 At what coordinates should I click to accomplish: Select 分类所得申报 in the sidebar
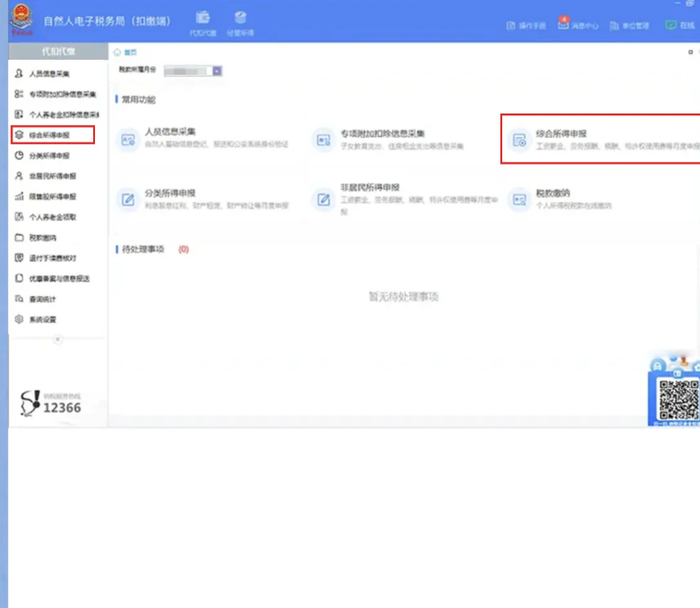(42, 156)
